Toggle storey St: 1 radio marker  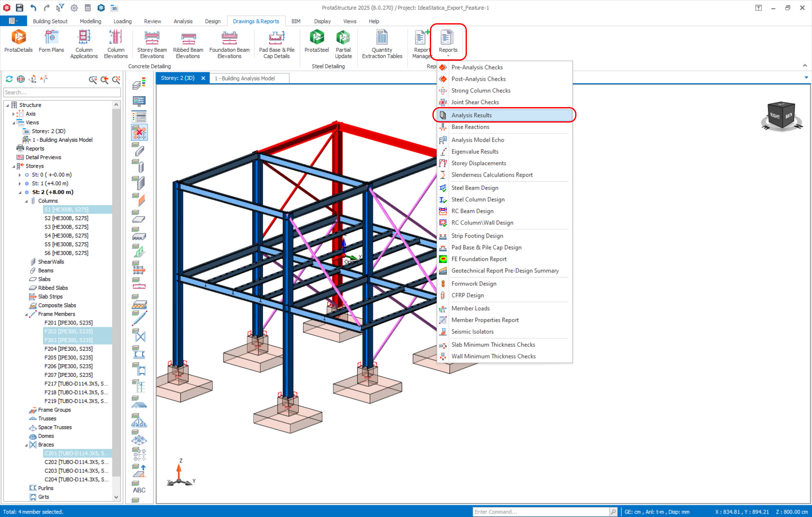tap(27, 184)
